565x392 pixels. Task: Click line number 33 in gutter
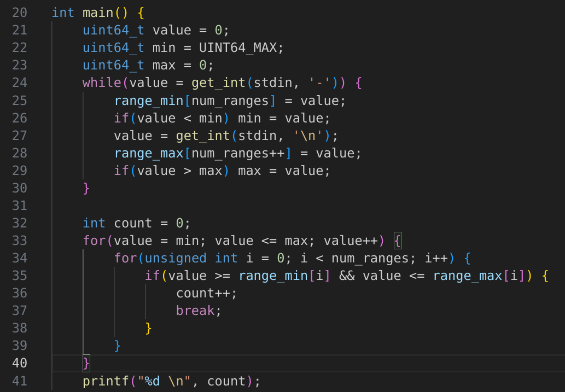pos(19,241)
